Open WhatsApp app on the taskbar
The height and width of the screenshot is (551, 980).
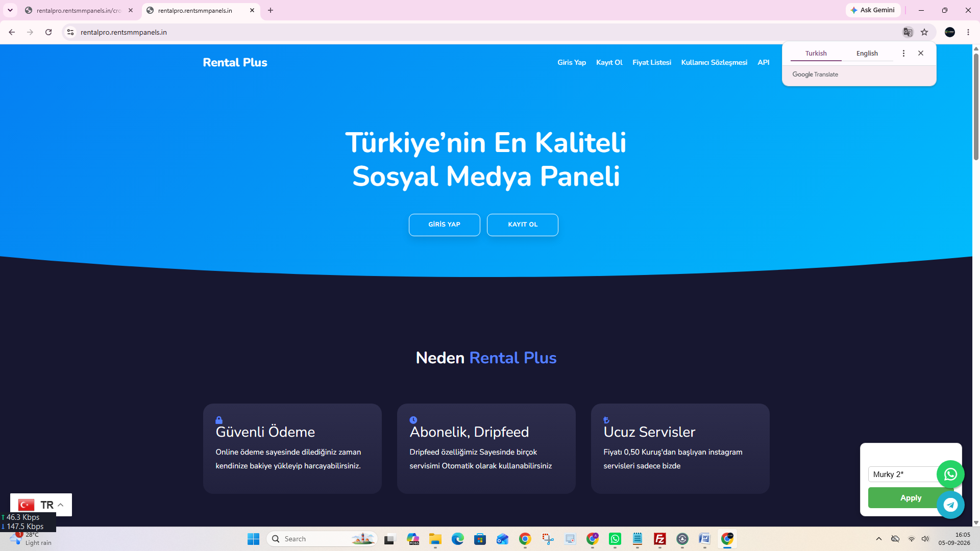click(x=615, y=539)
